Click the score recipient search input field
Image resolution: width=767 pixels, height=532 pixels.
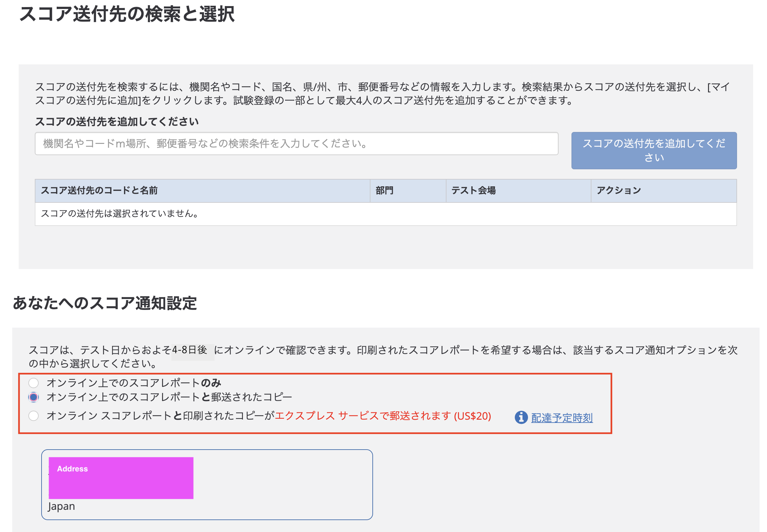[x=296, y=144]
